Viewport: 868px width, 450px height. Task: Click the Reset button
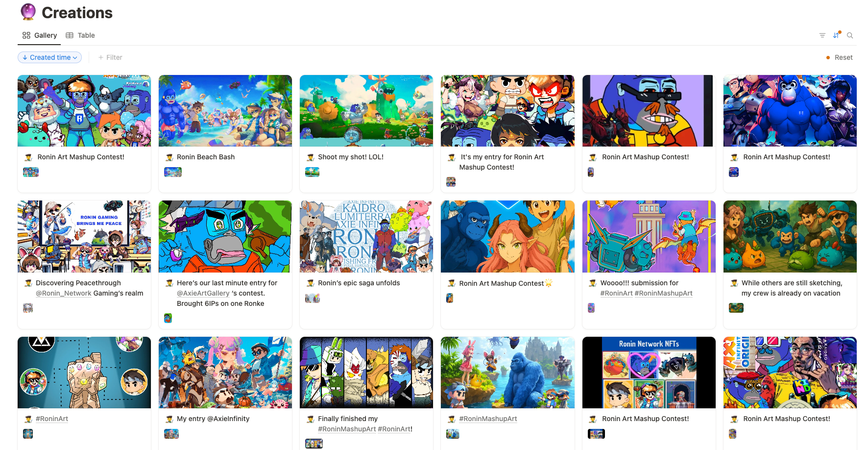coord(840,57)
